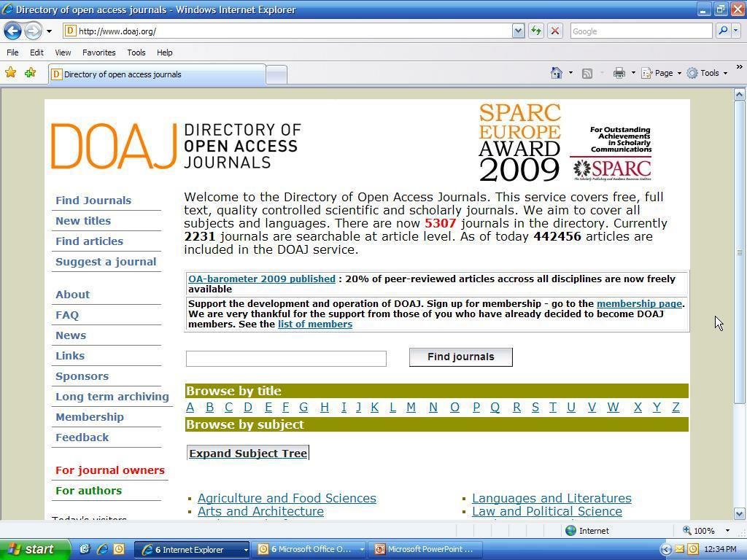Click the Internet Explorer quick launch icon

pyautogui.click(x=102, y=550)
